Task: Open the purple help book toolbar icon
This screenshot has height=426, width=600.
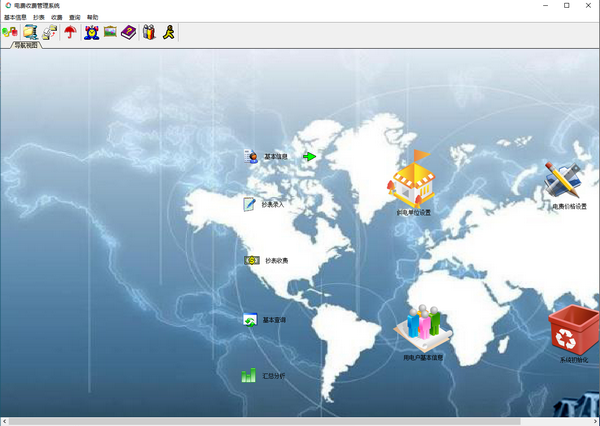Action: point(128,32)
